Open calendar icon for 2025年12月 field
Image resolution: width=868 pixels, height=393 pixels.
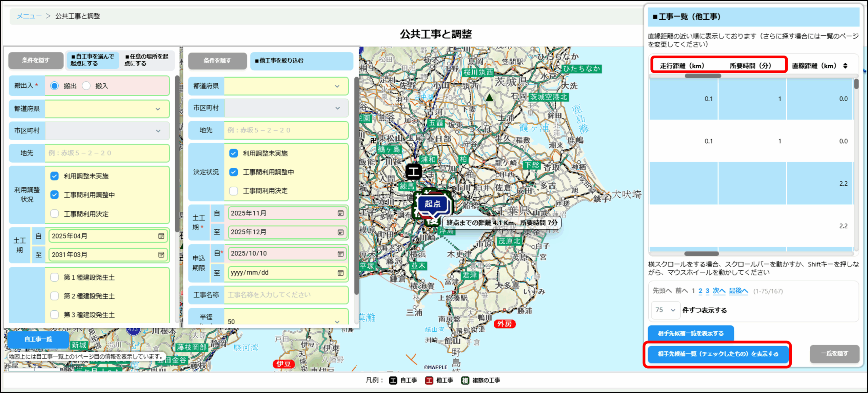pos(340,232)
